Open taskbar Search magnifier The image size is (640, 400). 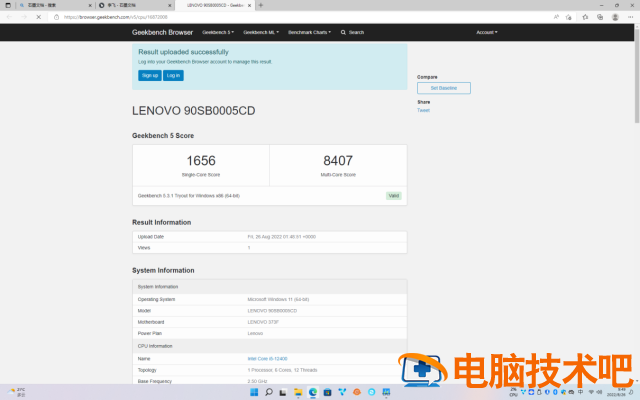[269, 392]
